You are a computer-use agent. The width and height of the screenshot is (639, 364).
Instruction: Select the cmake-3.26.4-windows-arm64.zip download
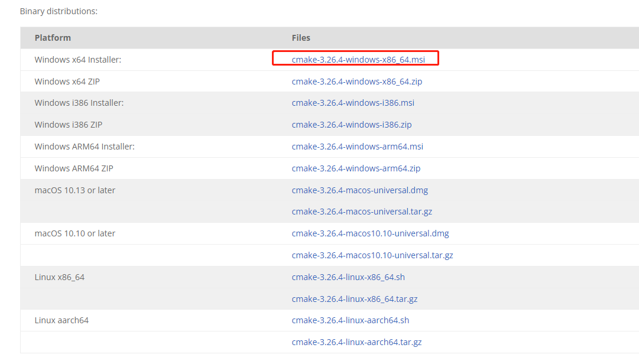coord(356,168)
